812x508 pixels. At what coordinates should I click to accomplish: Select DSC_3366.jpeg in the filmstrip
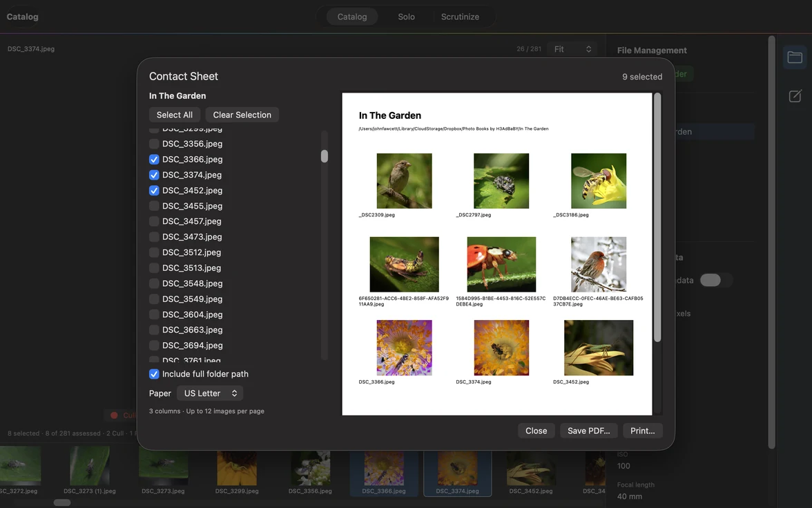coord(384,473)
